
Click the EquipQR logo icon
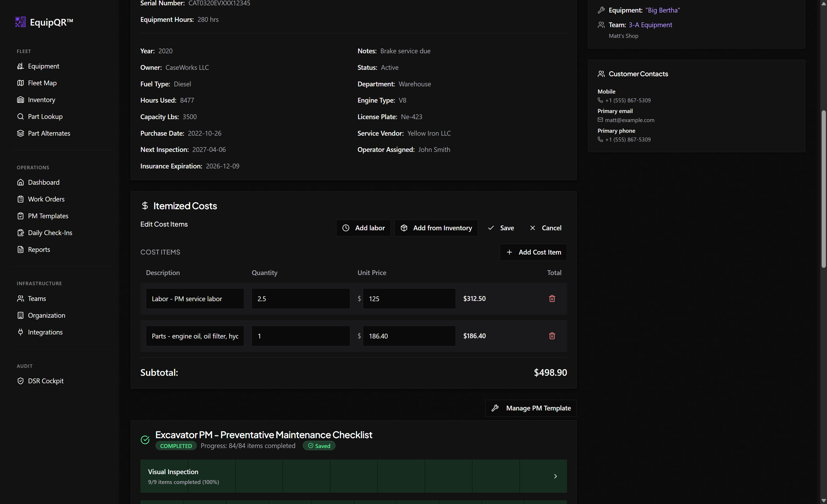click(x=21, y=22)
